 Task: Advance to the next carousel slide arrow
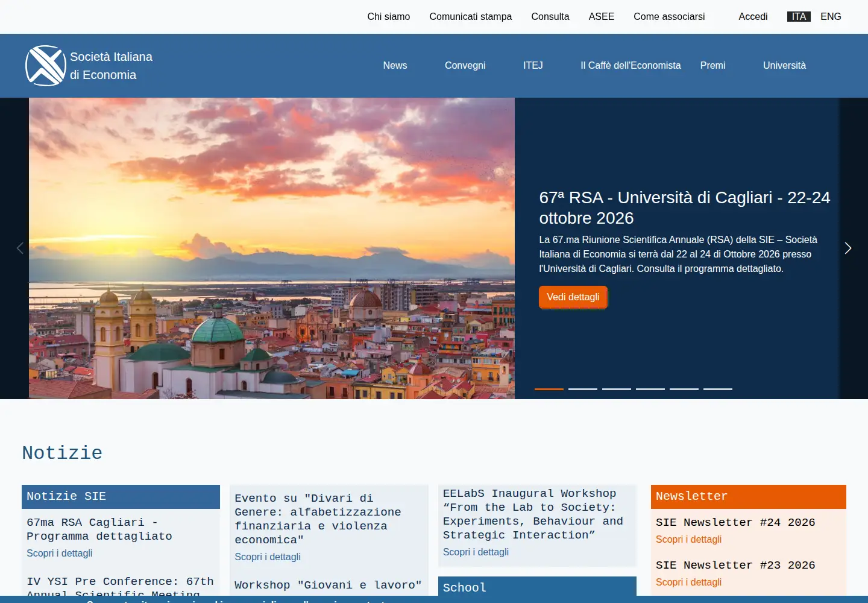848,248
